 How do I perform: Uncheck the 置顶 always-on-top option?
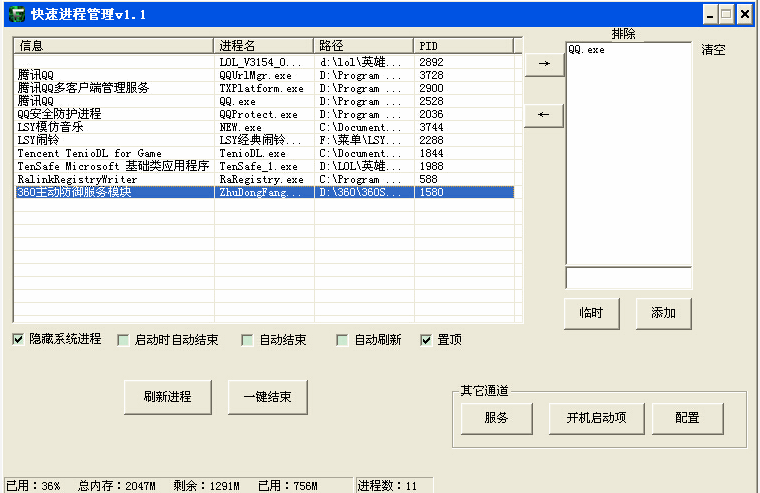coord(426,340)
